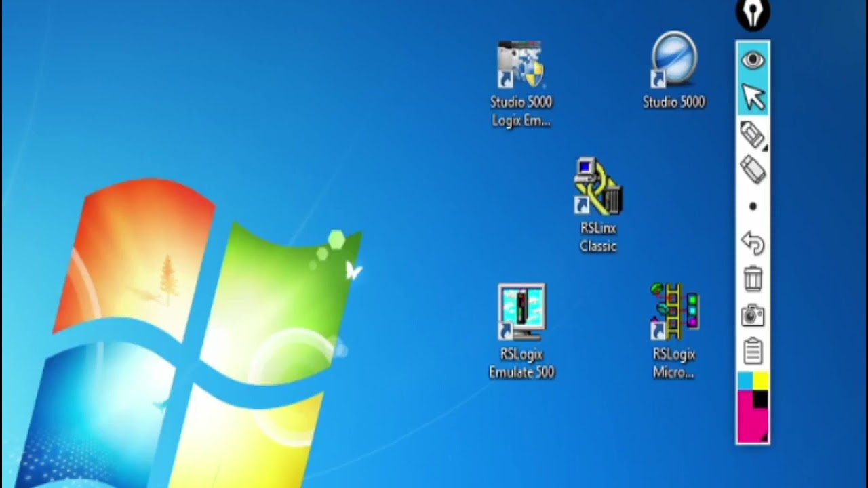The width and height of the screenshot is (868, 488).
Task: Undo the last annotation stroke
Action: (753, 243)
